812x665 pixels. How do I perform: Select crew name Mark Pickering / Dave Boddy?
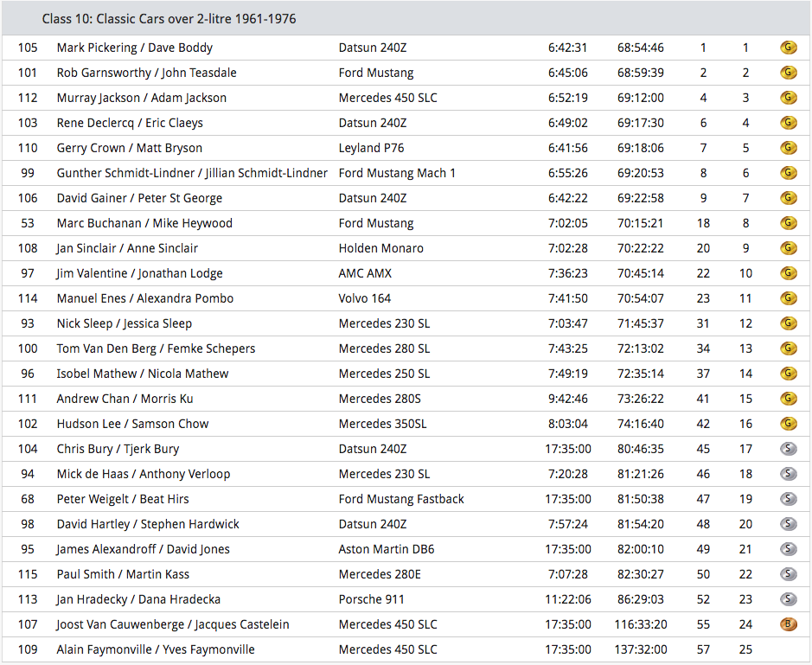tap(135, 48)
